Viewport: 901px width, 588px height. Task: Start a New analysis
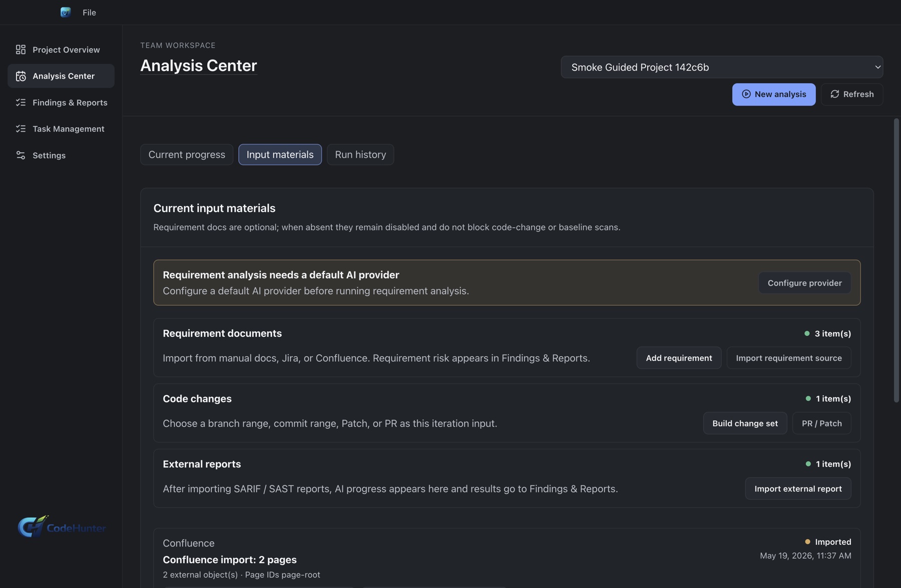click(774, 94)
